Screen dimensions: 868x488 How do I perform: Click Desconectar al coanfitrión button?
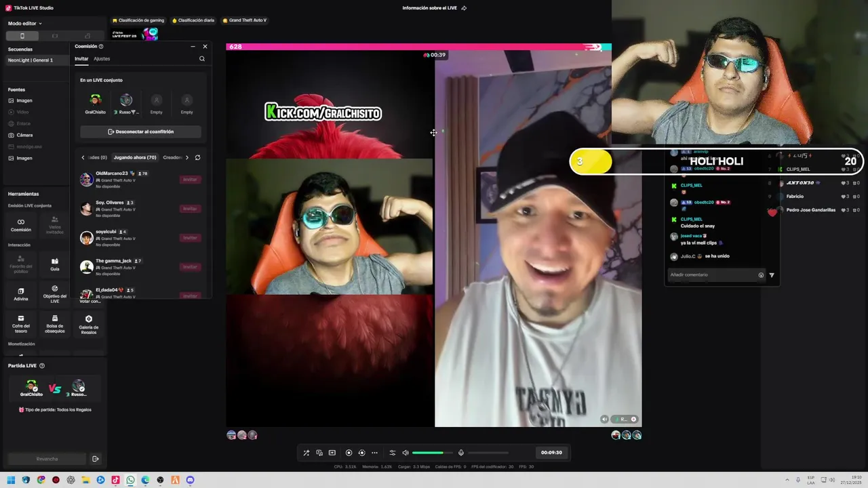(140, 131)
